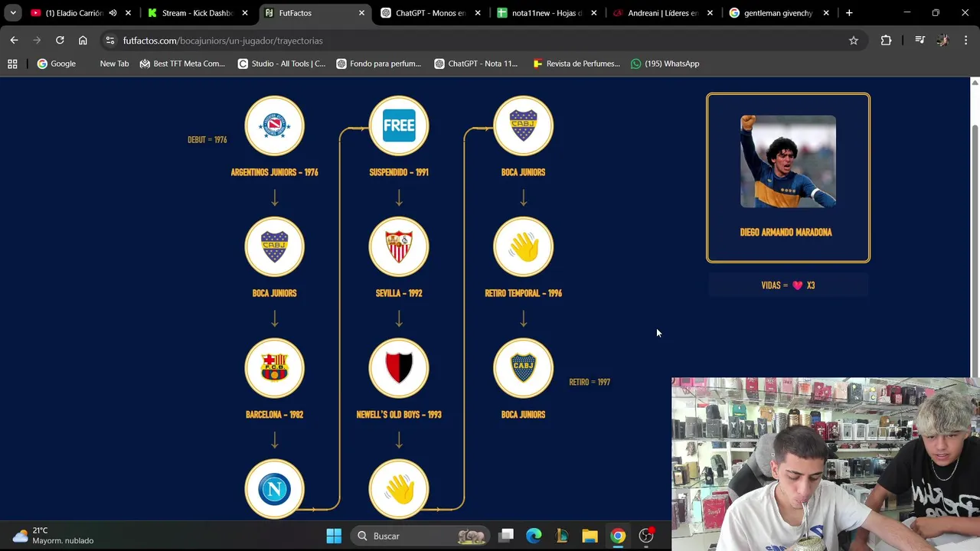
Task: Open the Windows Start menu
Action: pyautogui.click(x=334, y=536)
